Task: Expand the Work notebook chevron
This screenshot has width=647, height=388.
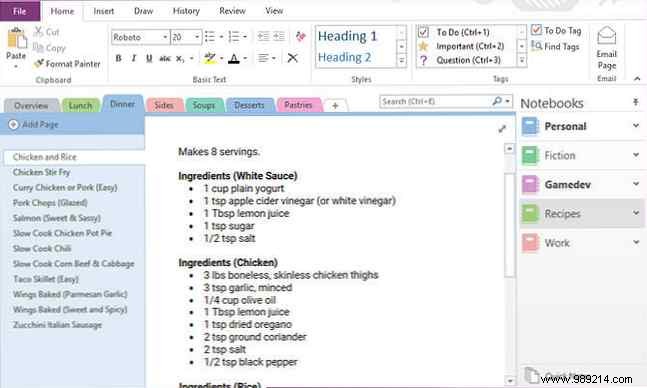Action: 636,242
